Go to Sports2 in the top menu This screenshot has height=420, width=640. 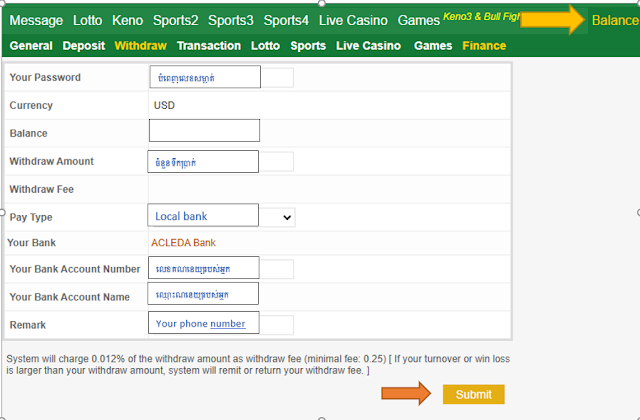[x=175, y=20]
